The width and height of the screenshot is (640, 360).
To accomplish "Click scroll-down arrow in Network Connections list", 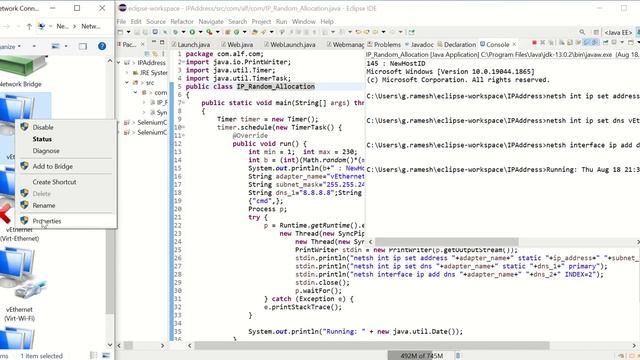I will pyautogui.click(x=110, y=345).
